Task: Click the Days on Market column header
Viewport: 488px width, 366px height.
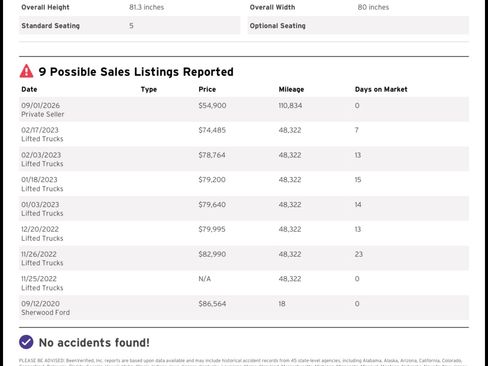Action: pyautogui.click(x=381, y=89)
